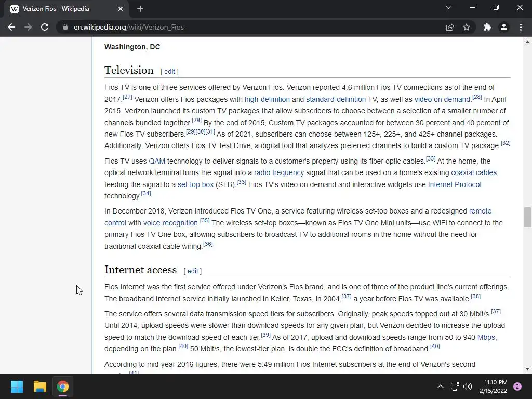Follow the Internet Protocol link
Viewport: 532px width, 399px height.
point(455,184)
